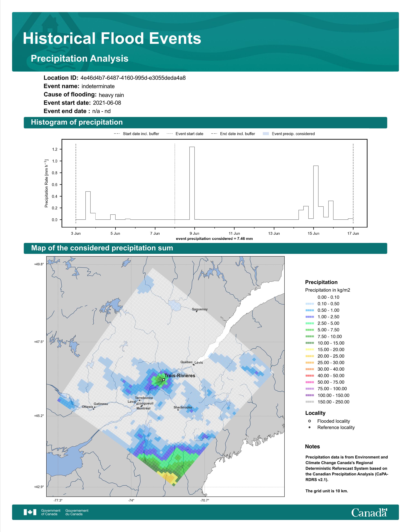Click the event precipitation considered = 7.46 mm caption
Image resolution: width=411 pixels, height=532 pixels.
coord(214,239)
